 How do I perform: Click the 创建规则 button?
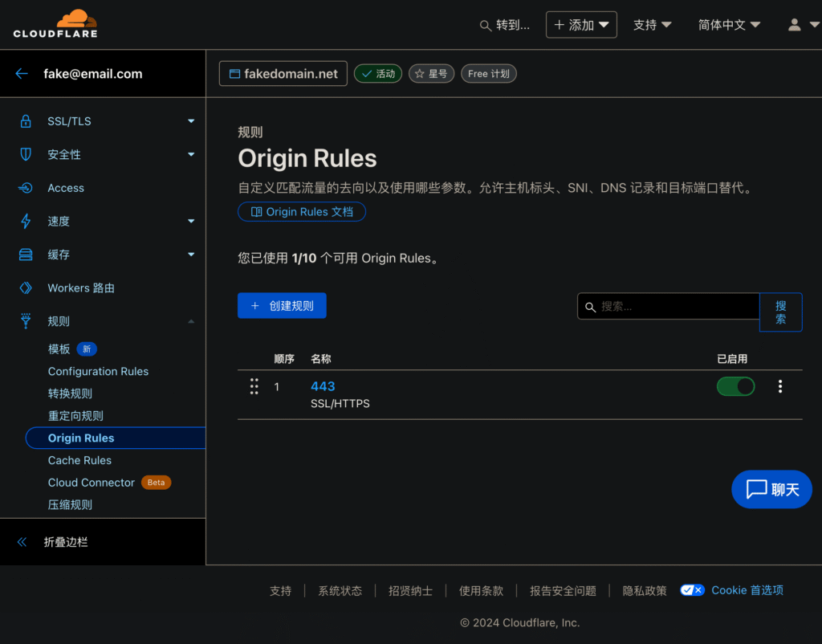(x=282, y=306)
